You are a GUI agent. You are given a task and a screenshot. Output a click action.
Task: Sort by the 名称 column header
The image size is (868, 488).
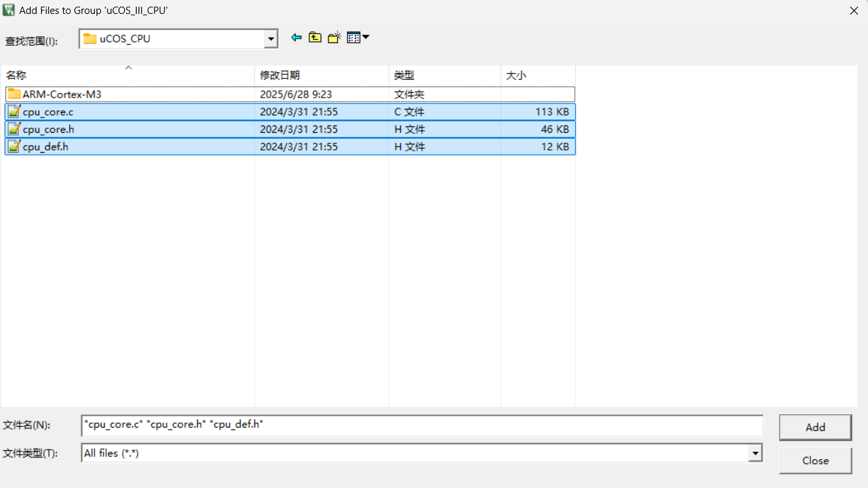(x=127, y=75)
